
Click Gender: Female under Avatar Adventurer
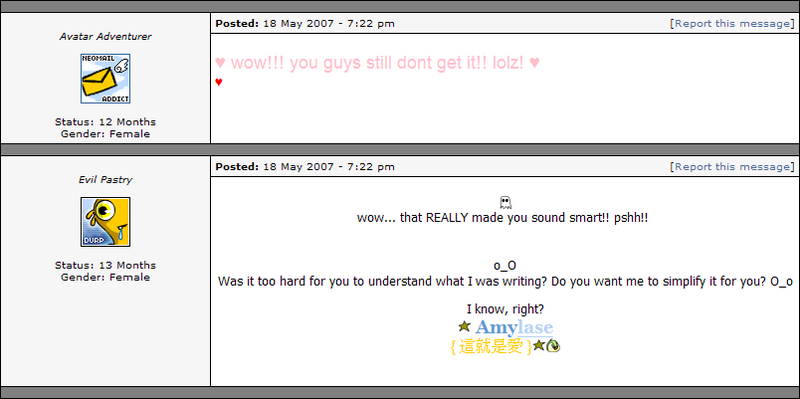pos(105,134)
